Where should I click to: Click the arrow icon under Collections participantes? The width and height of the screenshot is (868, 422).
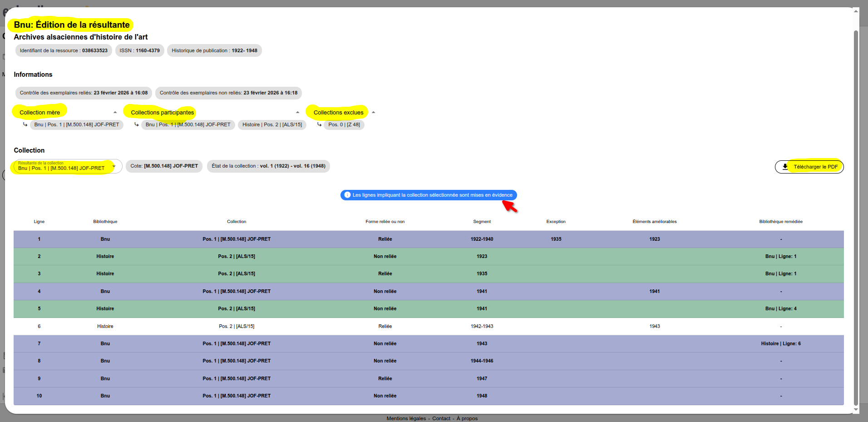(136, 124)
